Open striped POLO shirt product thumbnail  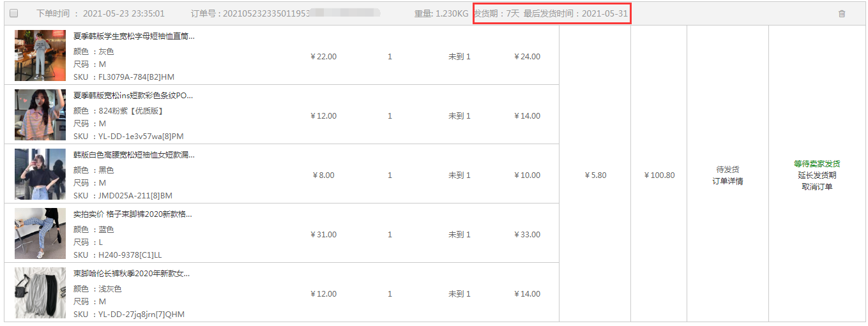(x=40, y=115)
